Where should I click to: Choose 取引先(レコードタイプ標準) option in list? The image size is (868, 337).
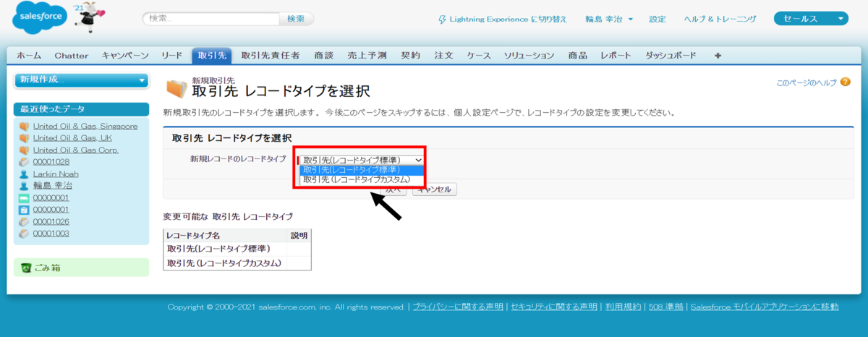[x=361, y=169]
